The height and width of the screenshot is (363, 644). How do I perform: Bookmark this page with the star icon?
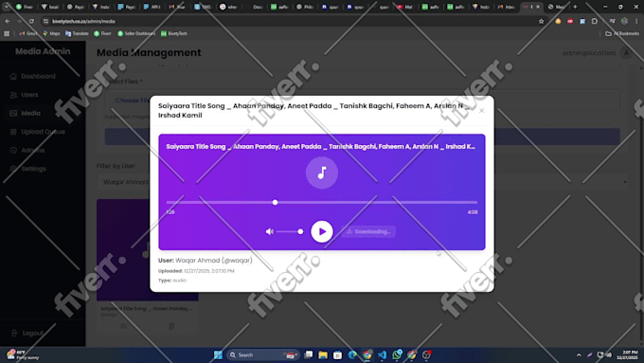(542, 21)
